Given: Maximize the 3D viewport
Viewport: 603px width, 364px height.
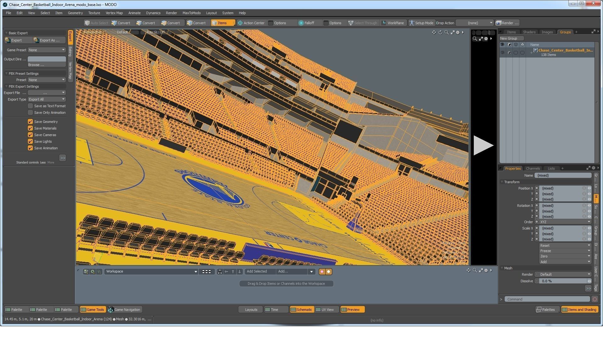Looking at the screenshot, I should click(452, 32).
